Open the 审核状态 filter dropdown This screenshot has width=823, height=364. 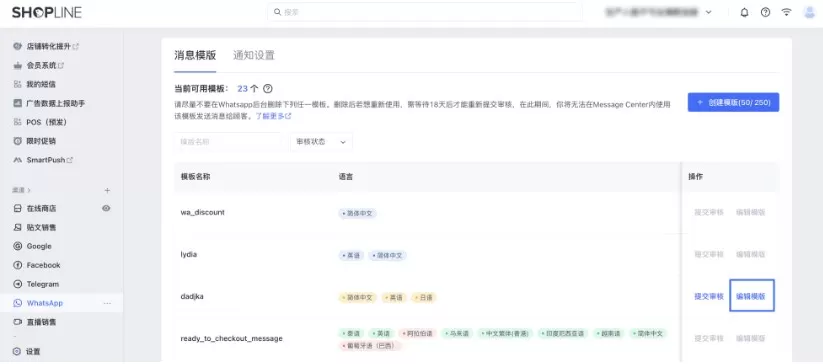(x=321, y=142)
